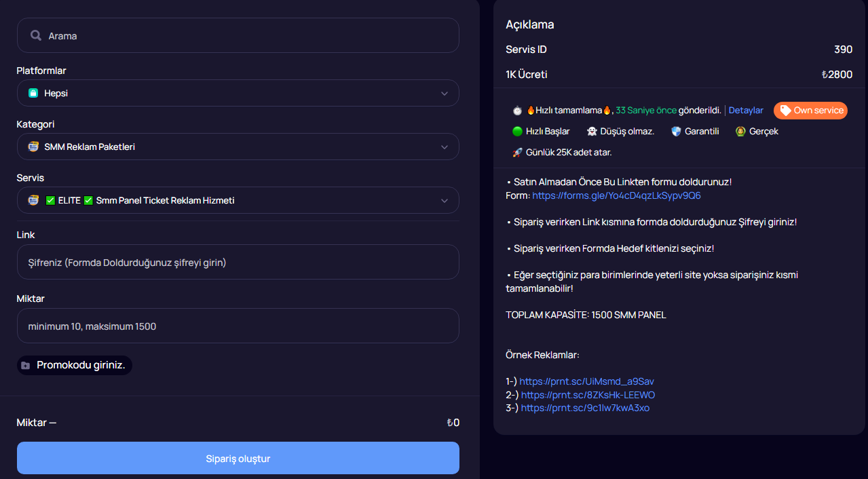
Task: Click into the Miktar quantity field
Action: point(238,326)
